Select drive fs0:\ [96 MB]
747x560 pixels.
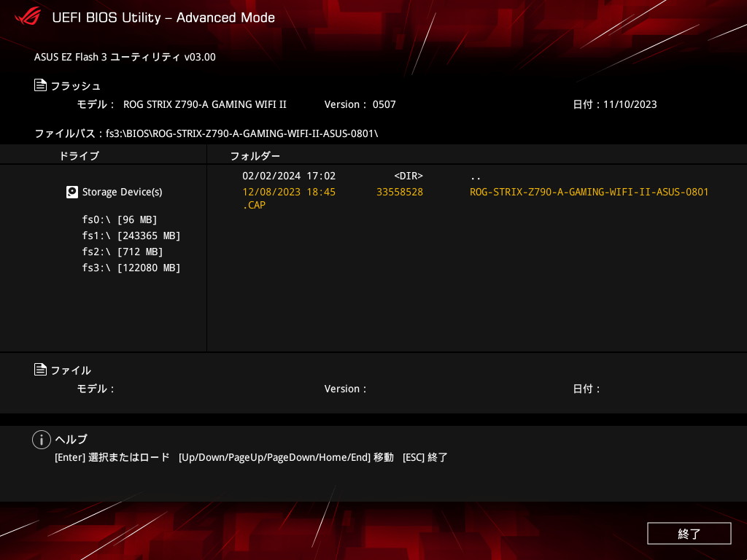click(x=120, y=219)
